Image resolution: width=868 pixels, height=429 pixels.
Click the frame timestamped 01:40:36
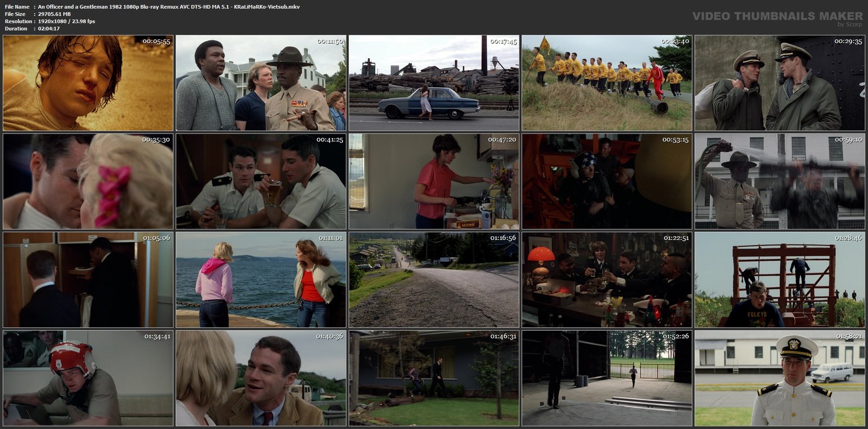(261, 378)
